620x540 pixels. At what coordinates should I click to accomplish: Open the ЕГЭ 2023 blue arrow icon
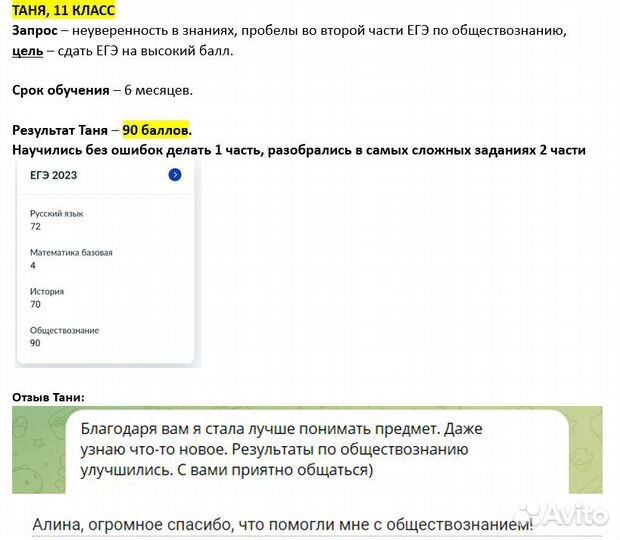[x=175, y=175]
